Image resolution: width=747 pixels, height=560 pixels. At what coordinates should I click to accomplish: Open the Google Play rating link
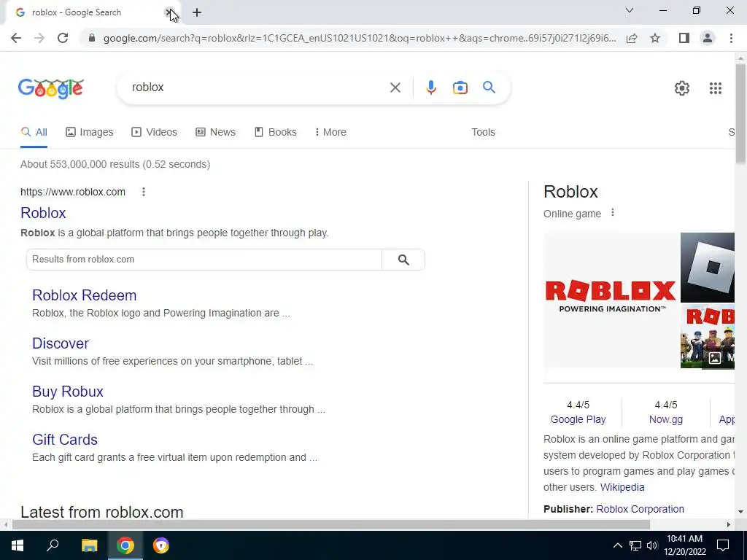click(578, 419)
